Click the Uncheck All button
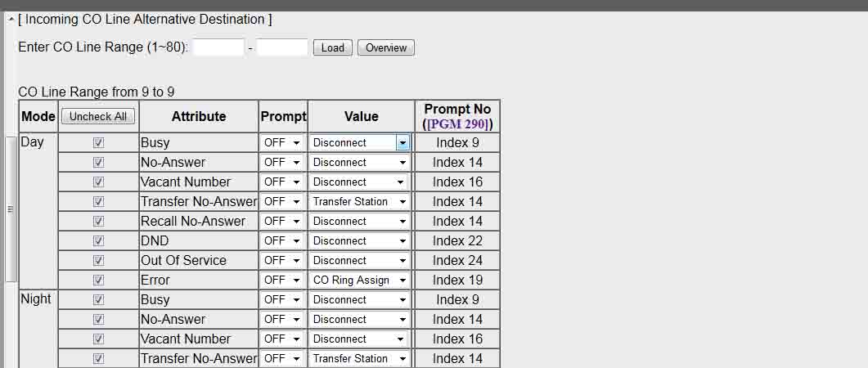The width and height of the screenshot is (868, 368). click(x=98, y=117)
